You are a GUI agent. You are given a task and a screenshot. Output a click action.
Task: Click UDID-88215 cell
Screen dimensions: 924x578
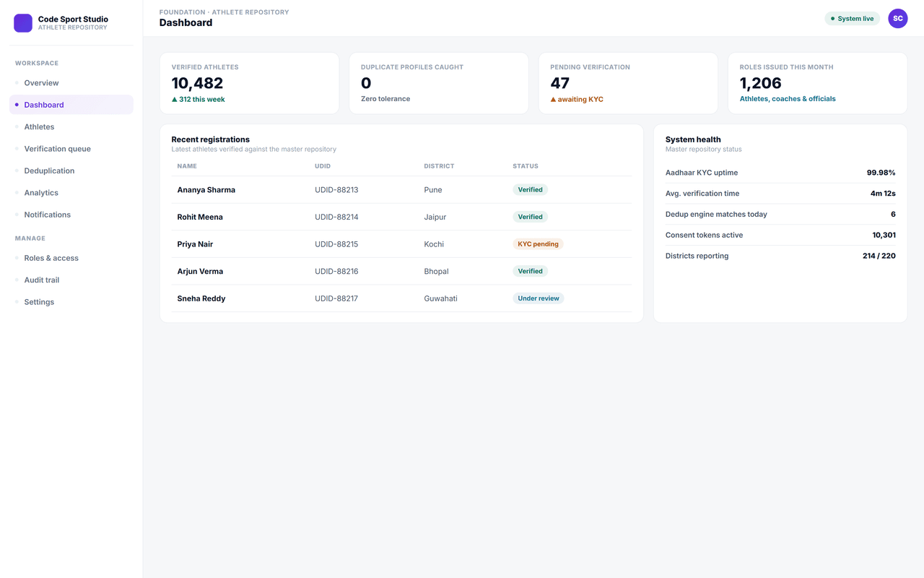coord(336,244)
